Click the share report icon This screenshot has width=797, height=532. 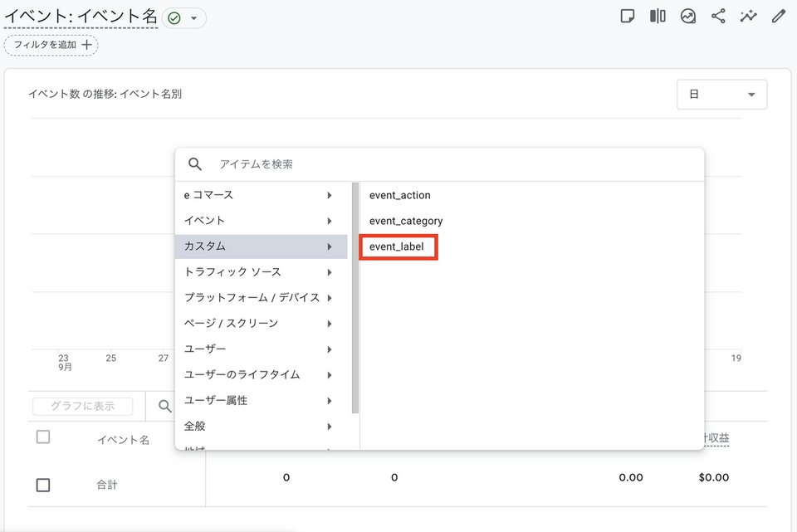[718, 16]
